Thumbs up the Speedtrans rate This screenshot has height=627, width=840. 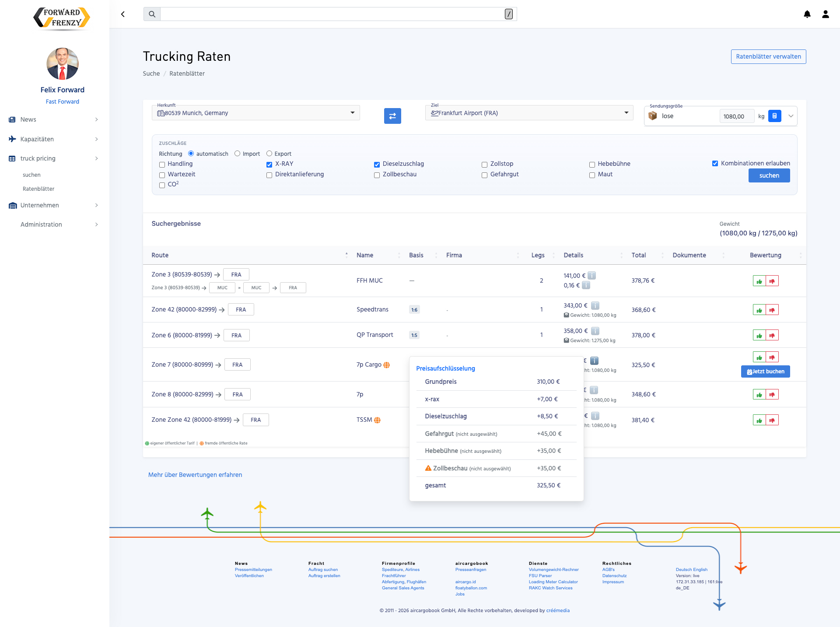[759, 310]
